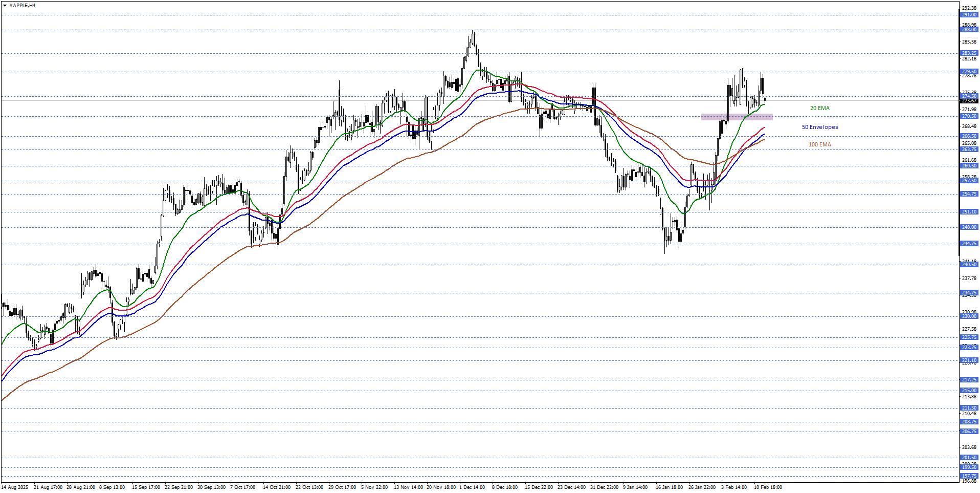The image size is (980, 493).
Task: Click the 7 Oct 17:00 time label
Action: point(242,487)
